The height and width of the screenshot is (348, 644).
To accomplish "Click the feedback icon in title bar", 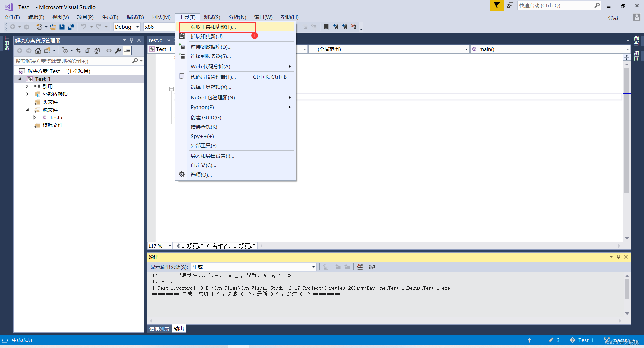I will 510,6.
